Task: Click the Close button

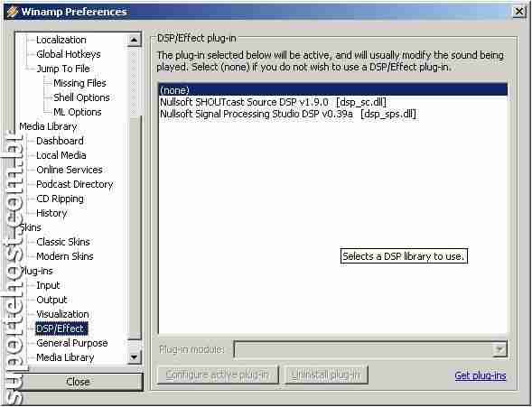Action: click(x=79, y=382)
